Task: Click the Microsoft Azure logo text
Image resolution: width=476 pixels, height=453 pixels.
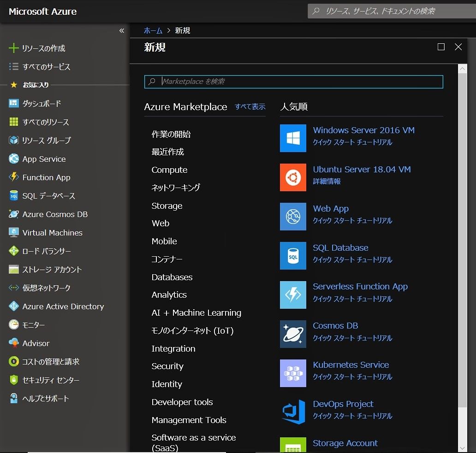Action: pos(42,12)
